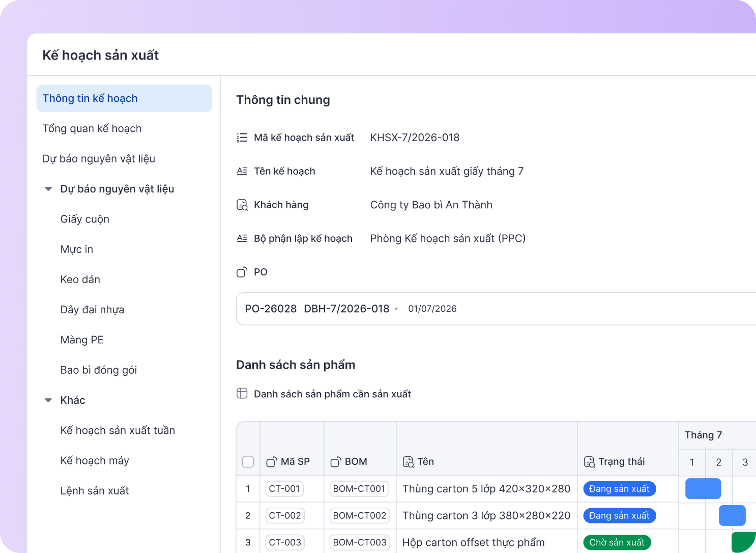756x553 pixels.
Task: Open the CT-001 product code link
Action: 284,489
